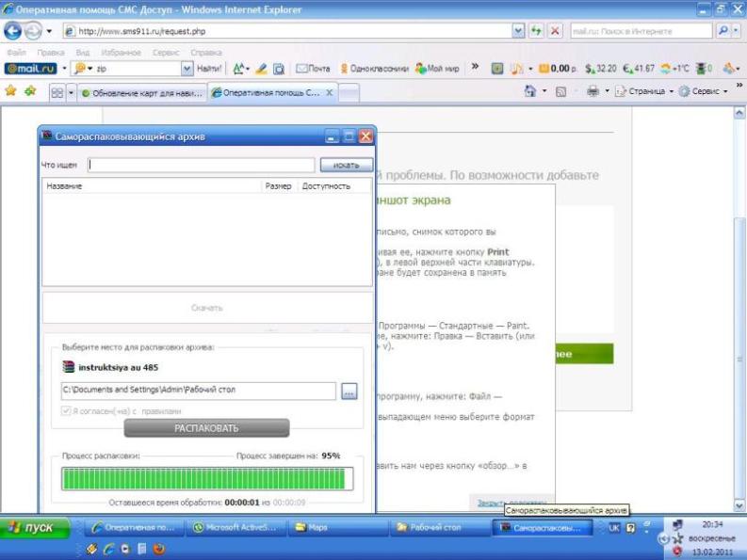The image size is (747, 560).
Task: Click the printer icon in command bar
Action: coord(593,92)
